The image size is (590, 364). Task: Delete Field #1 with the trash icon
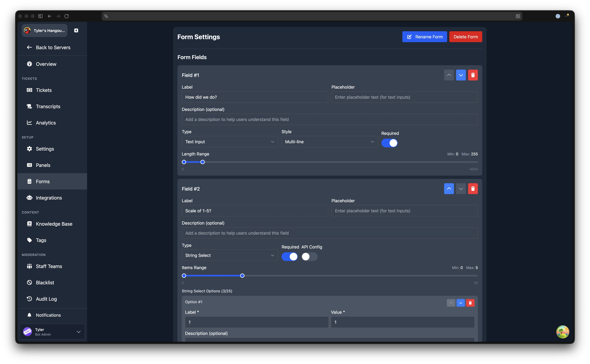[x=473, y=75]
